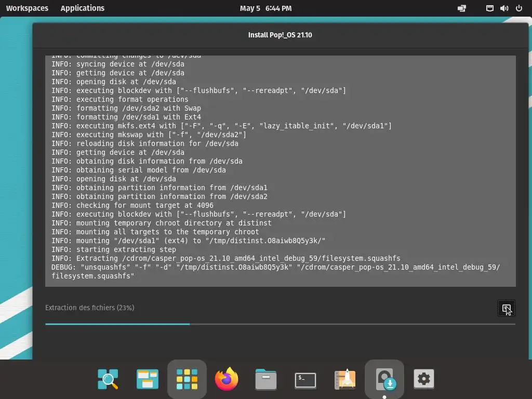The width and height of the screenshot is (532, 399).
Task: Click the log line 'INFO: starting extracting step'
Action: point(114,249)
